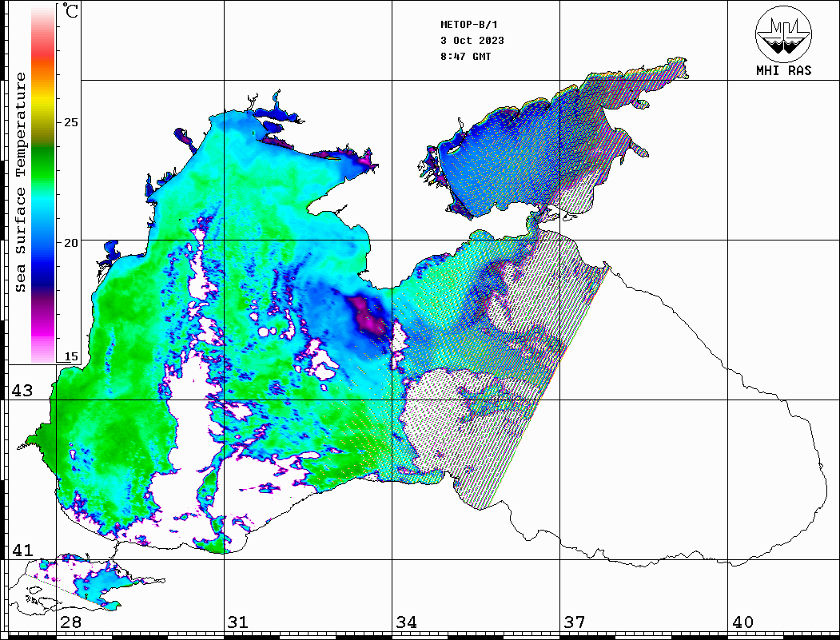Click longitude label 28
The image size is (840, 640).
click(x=70, y=622)
